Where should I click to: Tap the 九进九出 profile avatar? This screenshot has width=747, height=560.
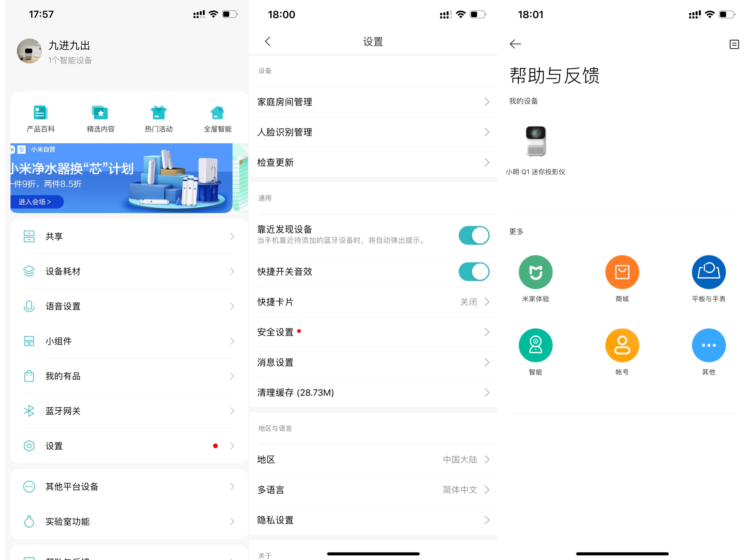click(29, 51)
